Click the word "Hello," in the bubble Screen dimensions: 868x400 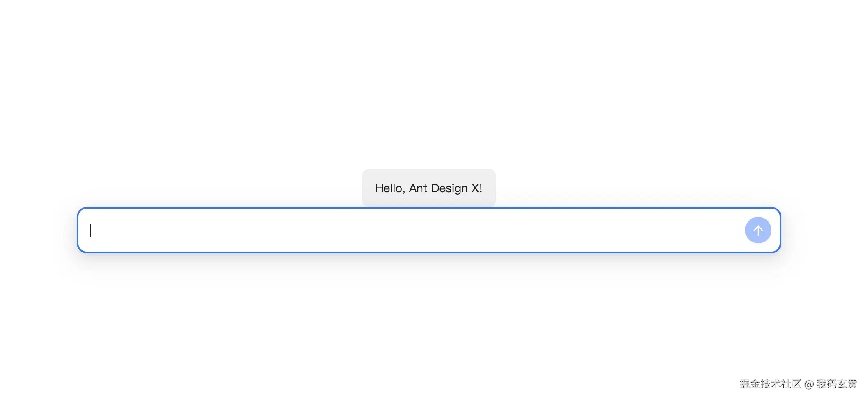pos(390,188)
